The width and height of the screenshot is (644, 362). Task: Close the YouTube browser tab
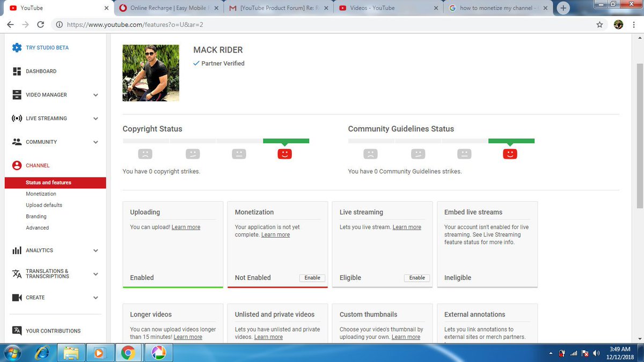click(107, 8)
